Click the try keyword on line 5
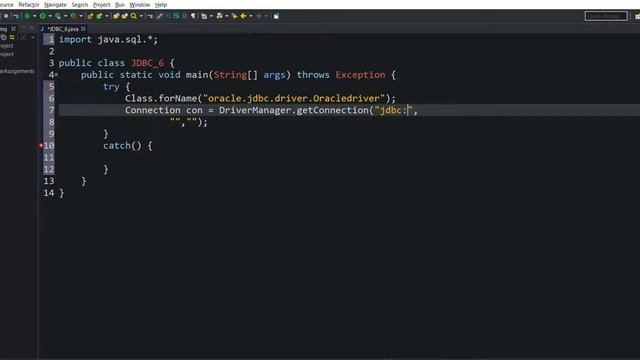The image size is (640, 360). [x=111, y=87]
